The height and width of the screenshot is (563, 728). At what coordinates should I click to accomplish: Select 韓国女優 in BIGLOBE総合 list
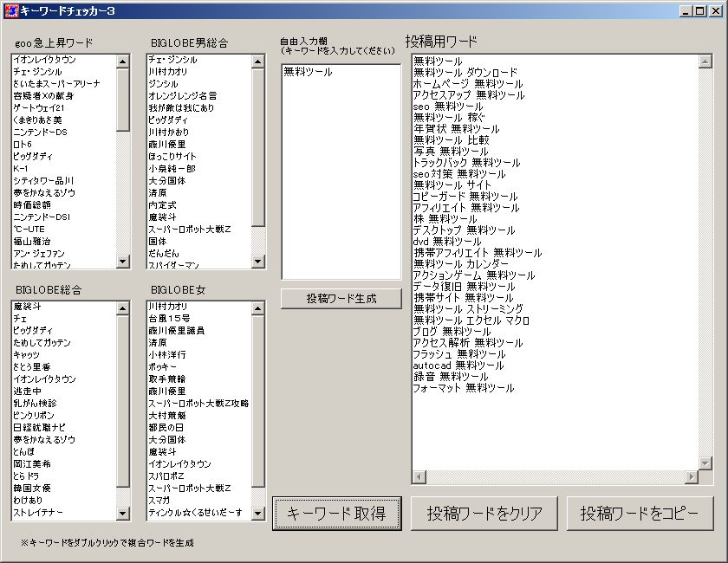click(x=32, y=488)
